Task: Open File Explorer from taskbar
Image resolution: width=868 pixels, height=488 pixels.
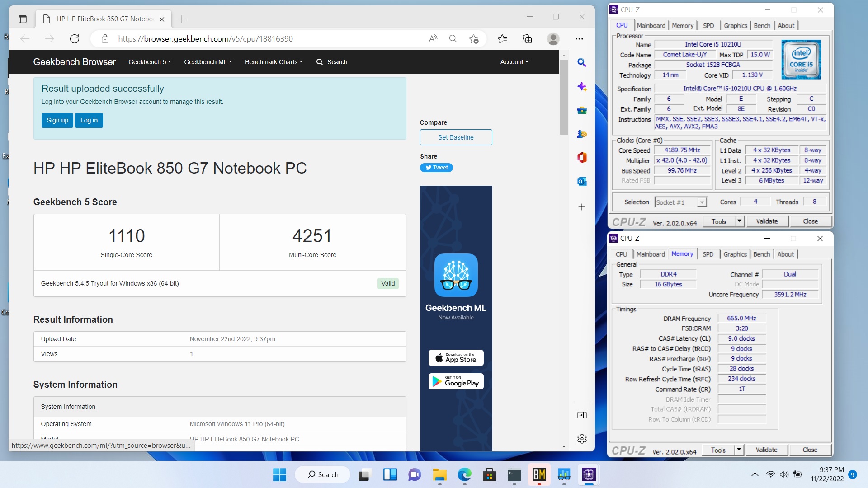Action: (x=439, y=475)
